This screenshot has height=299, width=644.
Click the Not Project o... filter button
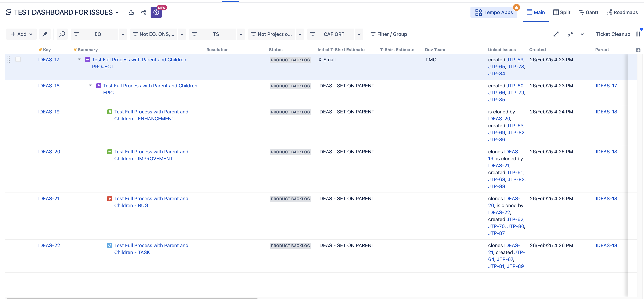coord(272,34)
